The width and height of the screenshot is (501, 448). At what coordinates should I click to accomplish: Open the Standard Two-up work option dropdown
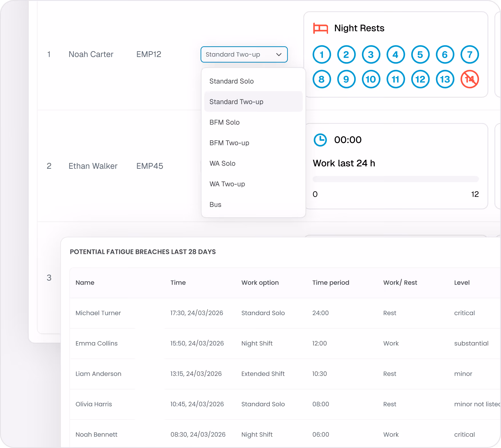244,54
